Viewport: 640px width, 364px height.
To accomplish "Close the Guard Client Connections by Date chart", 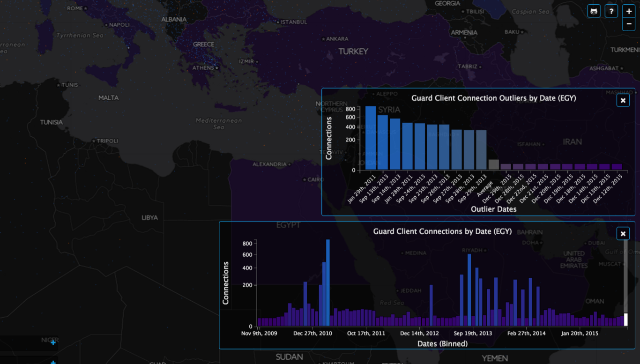I will [623, 233].
